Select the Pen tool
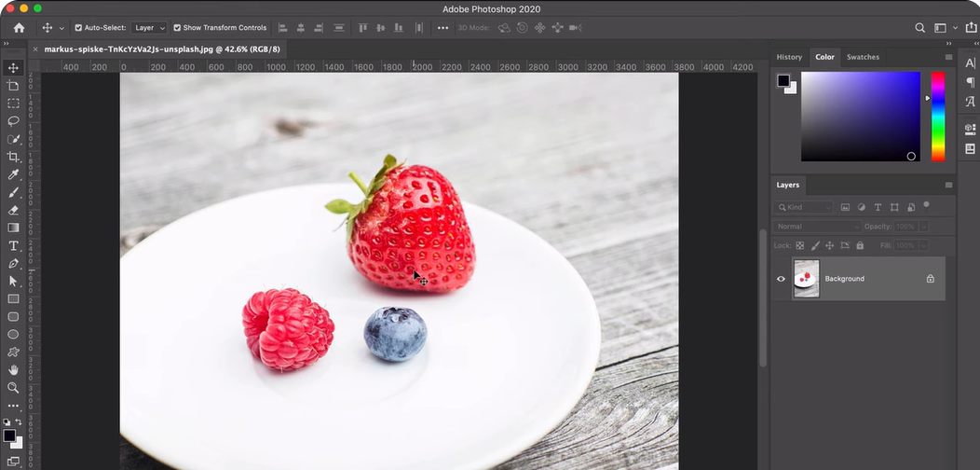Screen dimensions: 980x470 pos(13,264)
